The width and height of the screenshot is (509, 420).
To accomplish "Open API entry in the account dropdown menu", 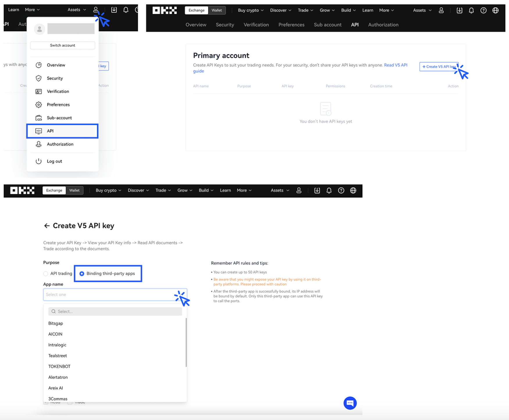I will pos(62,131).
